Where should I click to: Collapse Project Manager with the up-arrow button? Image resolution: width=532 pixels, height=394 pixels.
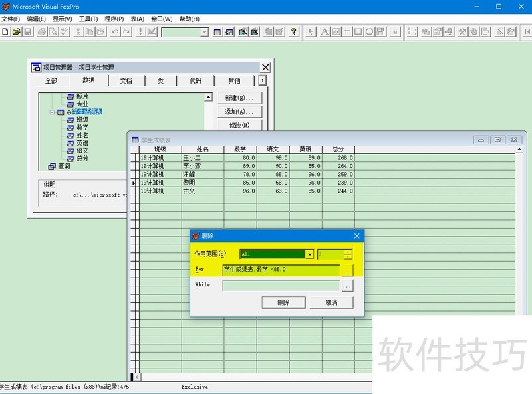click(x=262, y=80)
